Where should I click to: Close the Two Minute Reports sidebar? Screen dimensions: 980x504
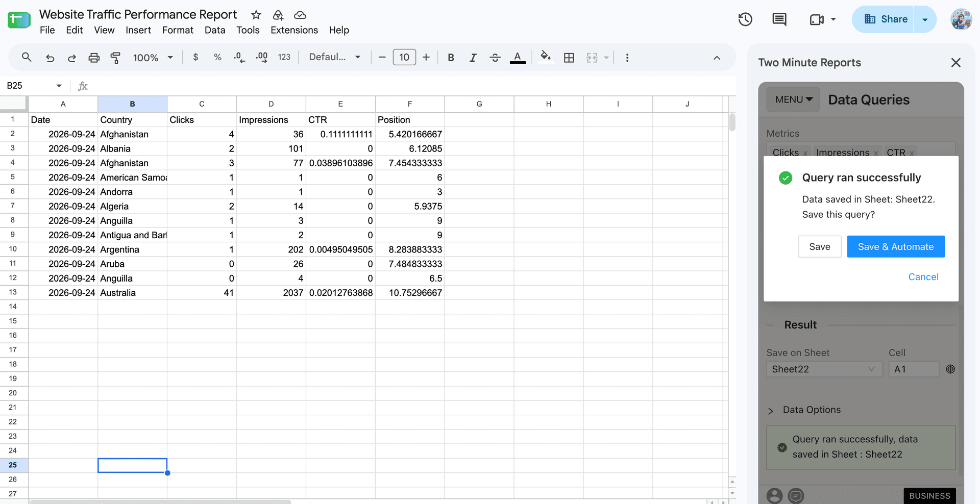pos(955,62)
